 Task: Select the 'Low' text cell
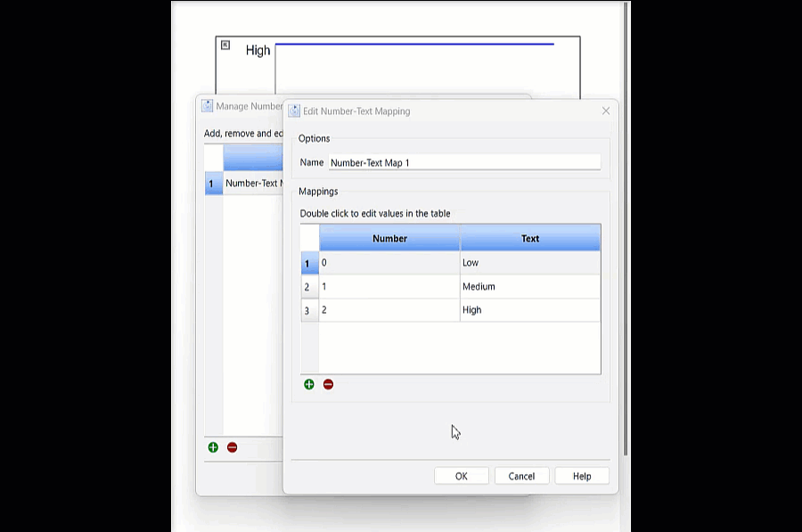pyautogui.click(x=530, y=263)
